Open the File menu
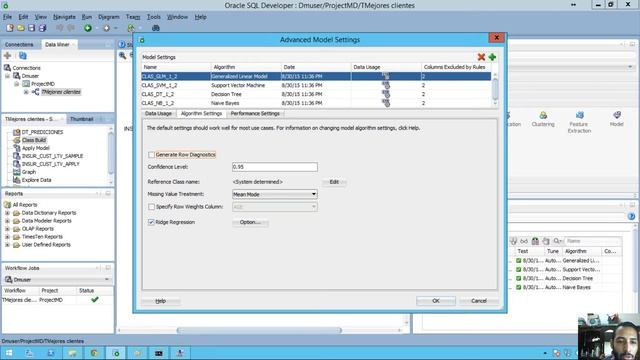640x360 pixels. pos(7,17)
